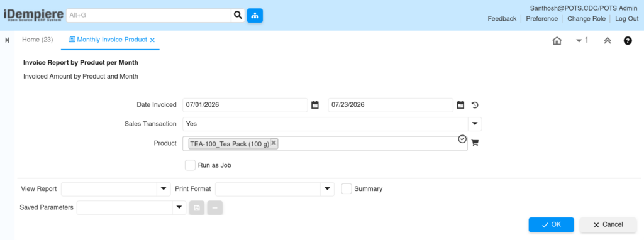
Task: Click the Santhosh@POTS.CDC/POTS Admin user text
Action: (584, 8)
